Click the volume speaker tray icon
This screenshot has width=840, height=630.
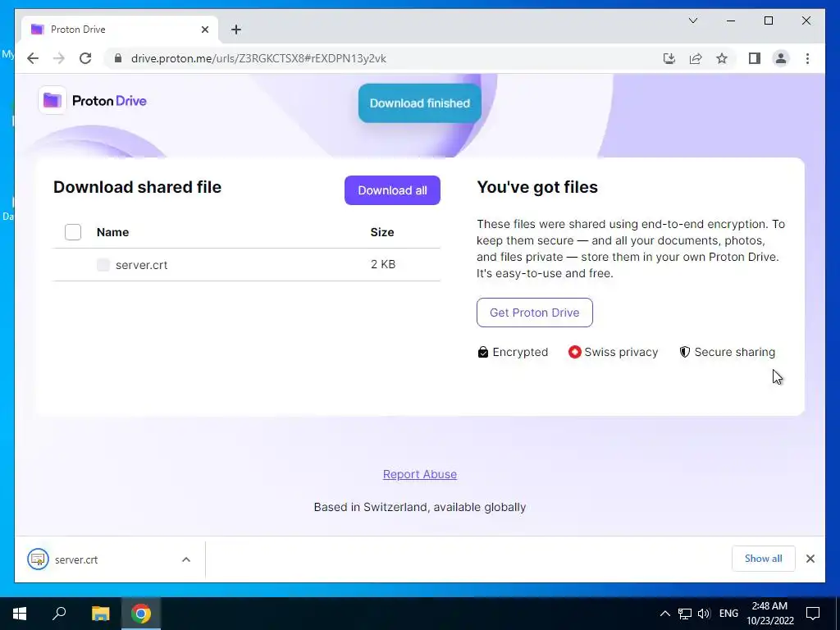point(704,614)
